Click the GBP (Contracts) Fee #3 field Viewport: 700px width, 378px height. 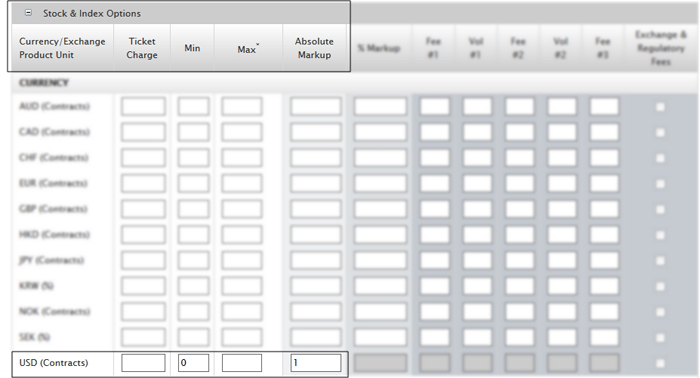604,209
